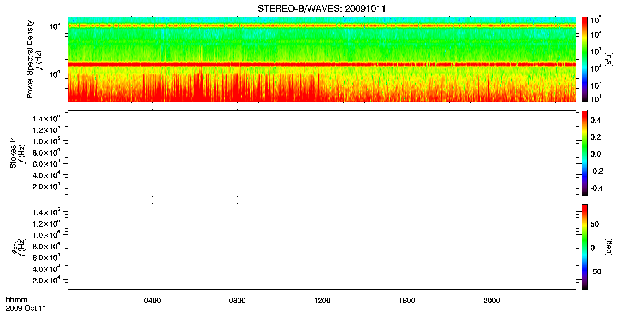Click the Power Spectral Density axis title
Screen dimensions: 644x332
(30, 59)
